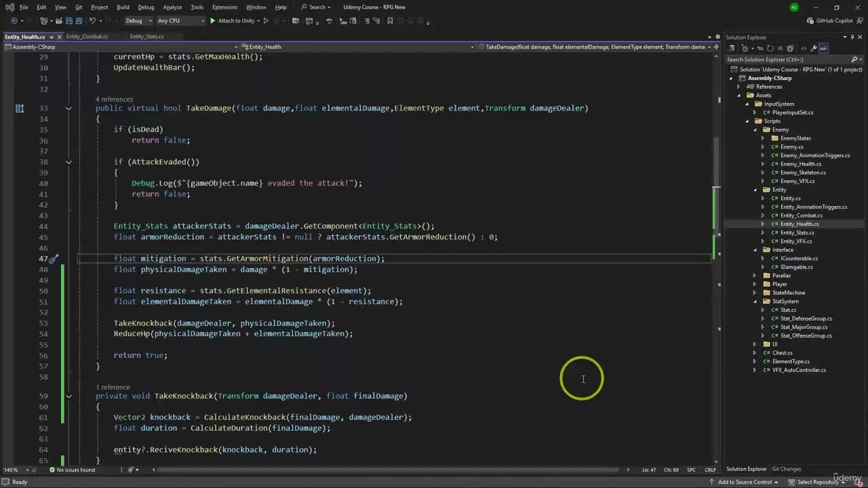Image resolution: width=868 pixels, height=488 pixels.
Task: Close the Entity_Health.cs tab
Action: (x=59, y=37)
